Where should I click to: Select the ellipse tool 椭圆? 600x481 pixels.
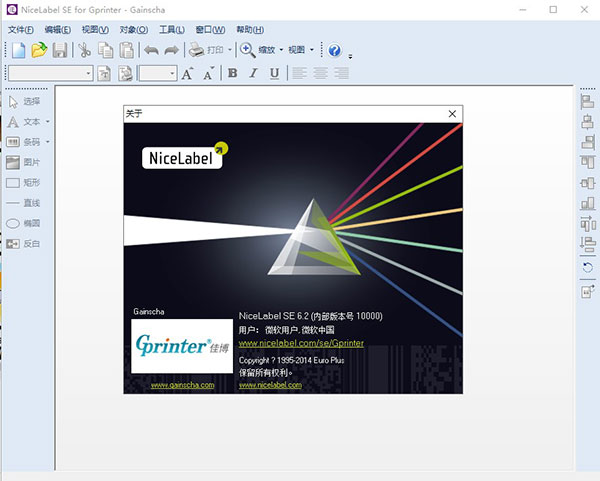[x=24, y=223]
